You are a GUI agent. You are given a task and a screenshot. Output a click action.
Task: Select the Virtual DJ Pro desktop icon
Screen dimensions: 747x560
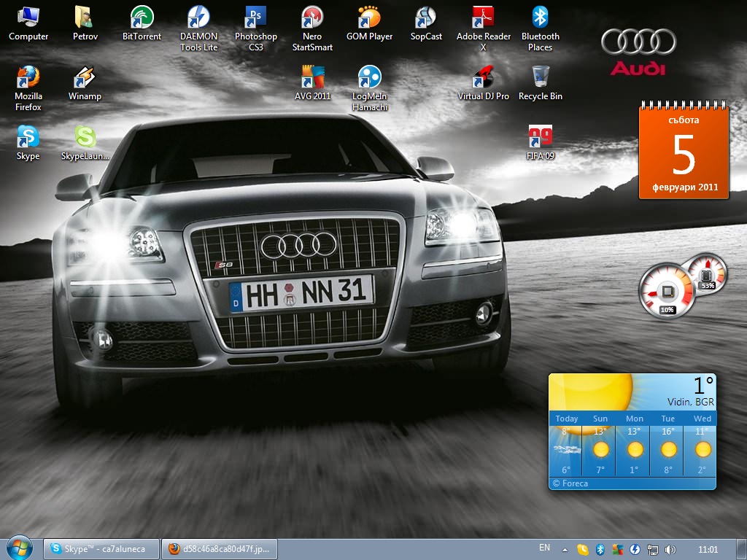(x=483, y=84)
